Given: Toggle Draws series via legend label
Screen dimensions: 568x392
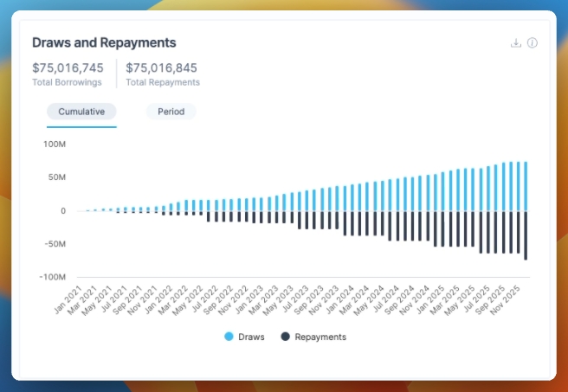Looking at the screenshot, I should pyautogui.click(x=251, y=337).
